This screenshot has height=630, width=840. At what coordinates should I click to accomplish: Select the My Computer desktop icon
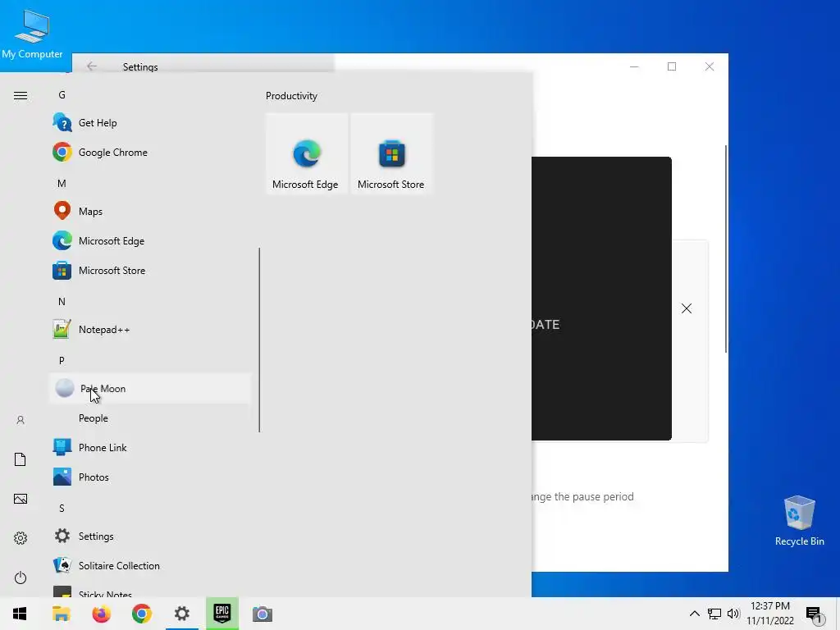(32, 34)
